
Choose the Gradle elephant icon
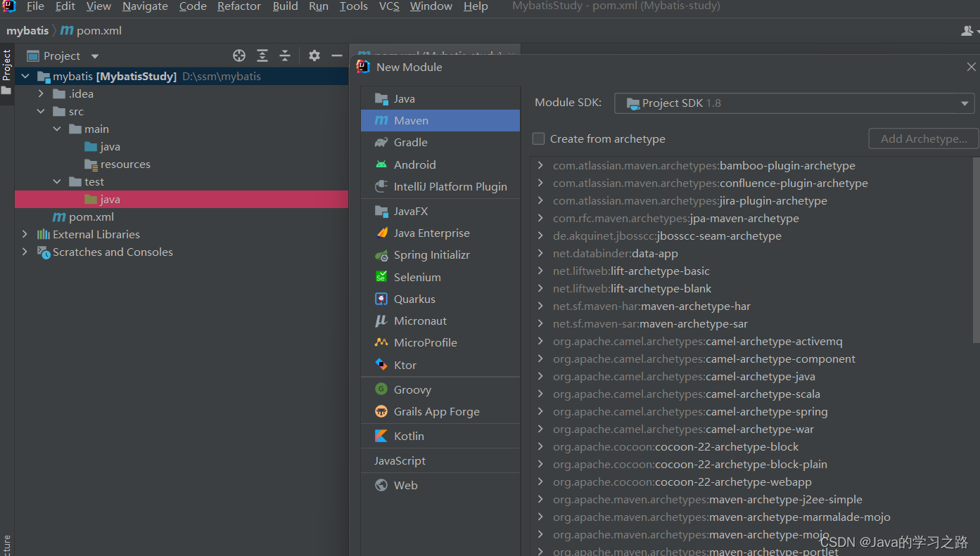click(x=381, y=142)
